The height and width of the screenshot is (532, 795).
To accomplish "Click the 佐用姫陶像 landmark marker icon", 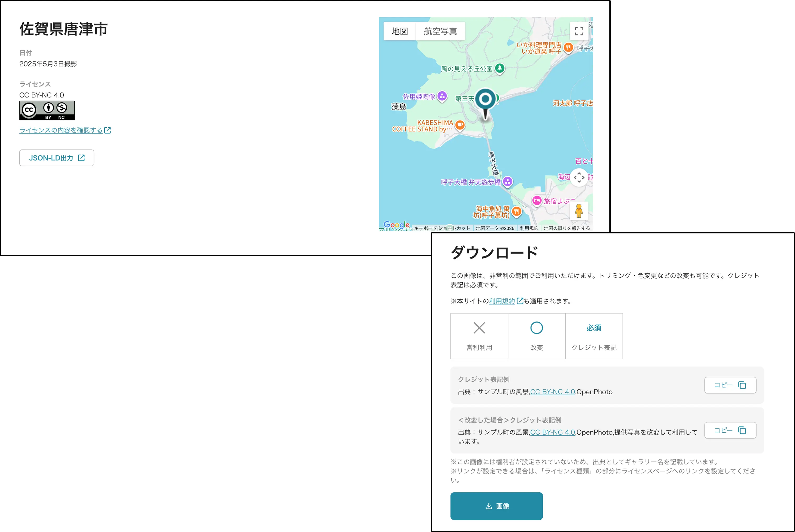I will (x=442, y=96).
